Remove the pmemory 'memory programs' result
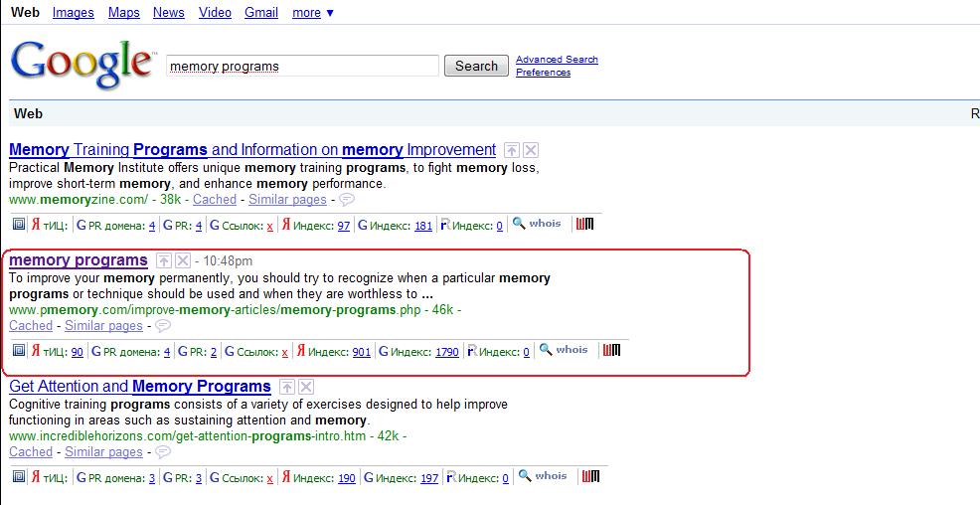 (x=183, y=260)
